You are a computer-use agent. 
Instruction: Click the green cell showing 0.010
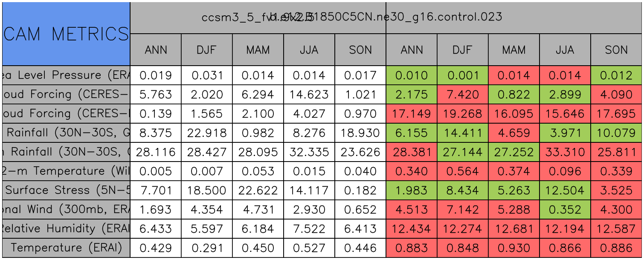412,75
